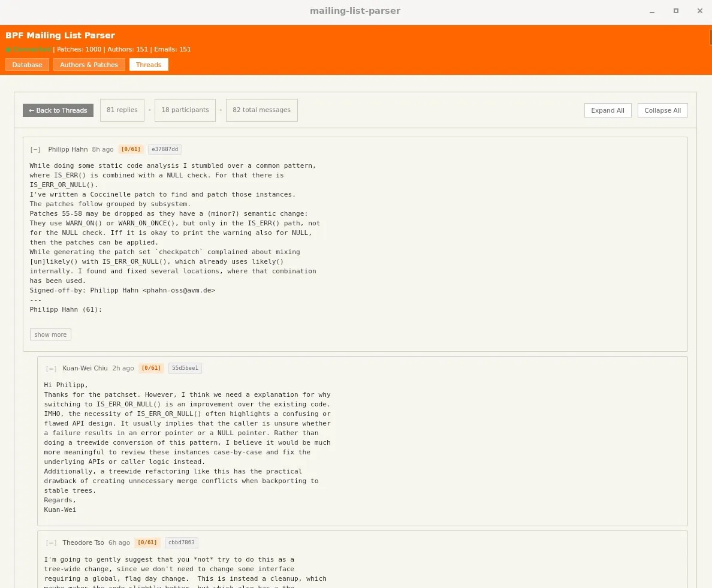This screenshot has width=712, height=588.
Task: Open the Authors & Patches tab
Action: click(89, 65)
